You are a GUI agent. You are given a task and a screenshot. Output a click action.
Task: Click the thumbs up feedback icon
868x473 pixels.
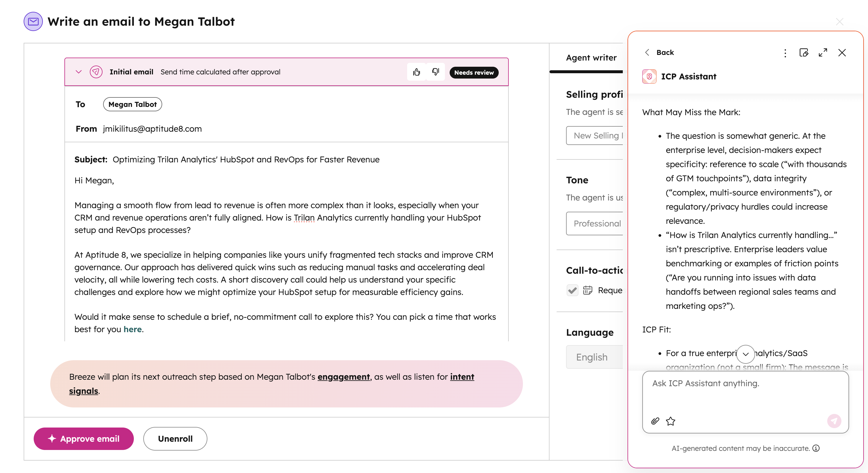point(417,72)
